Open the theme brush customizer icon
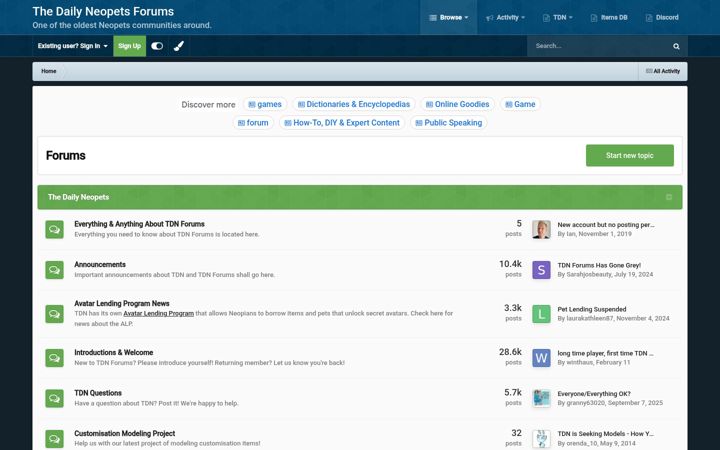Viewport: 720px width, 450px height. [179, 46]
